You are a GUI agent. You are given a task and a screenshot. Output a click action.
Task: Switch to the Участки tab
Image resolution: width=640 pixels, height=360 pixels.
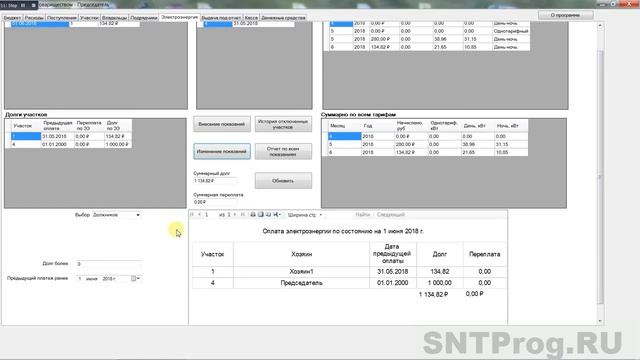pos(89,18)
